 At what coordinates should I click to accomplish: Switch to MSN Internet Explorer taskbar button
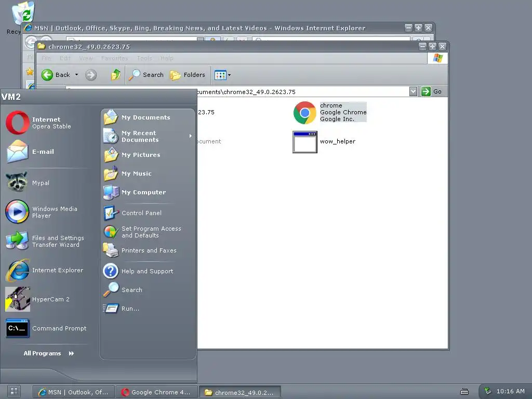(x=74, y=392)
